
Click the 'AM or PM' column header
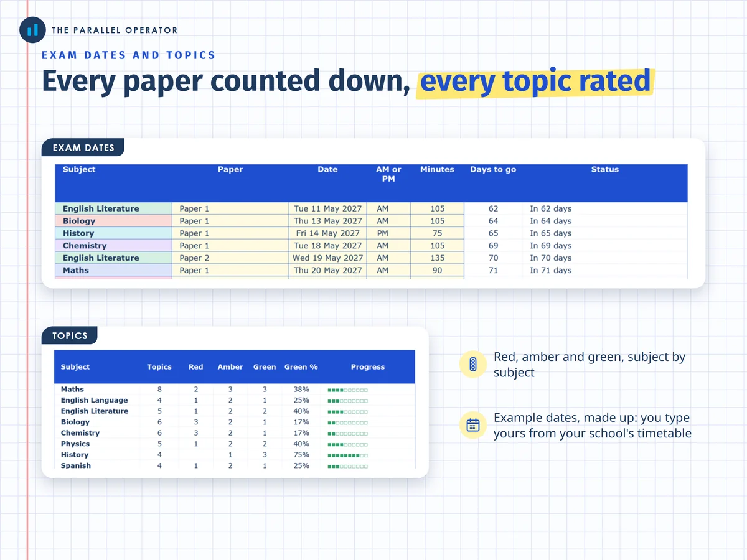point(388,174)
